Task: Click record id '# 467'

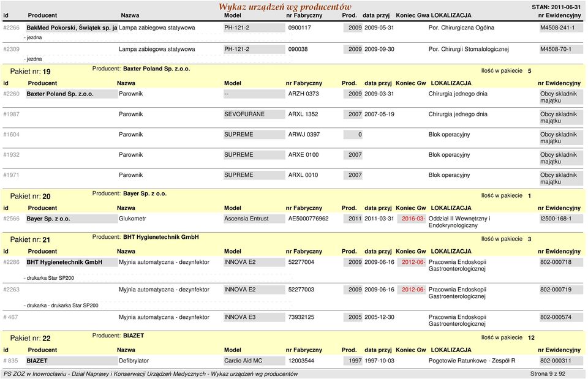Action: click(x=10, y=317)
